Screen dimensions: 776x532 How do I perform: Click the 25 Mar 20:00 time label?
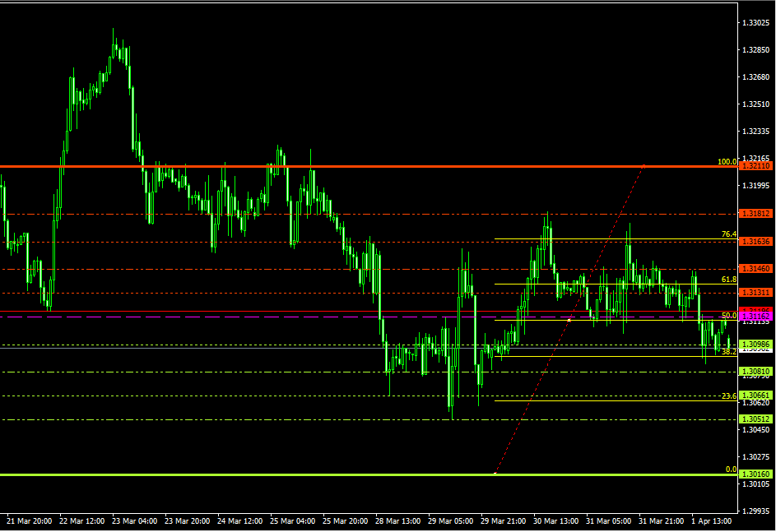pos(346,521)
